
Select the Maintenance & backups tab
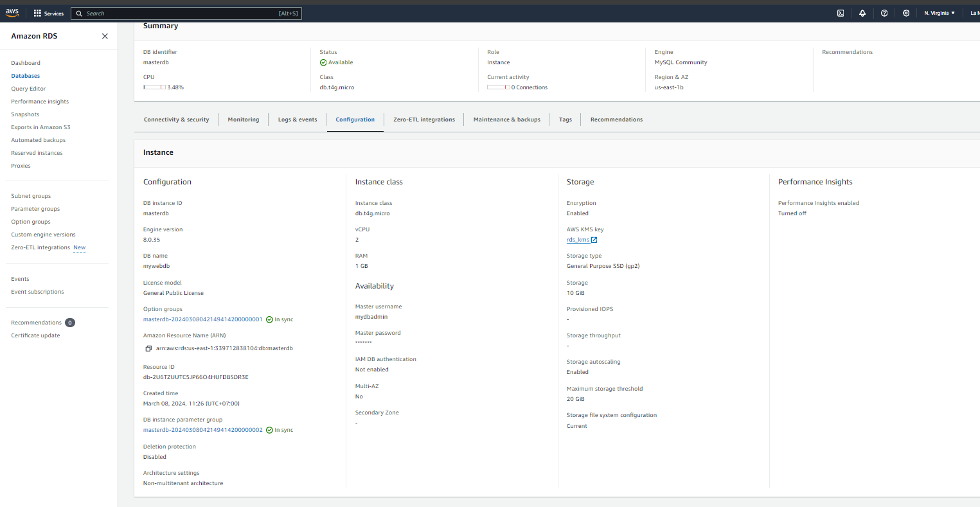point(506,120)
